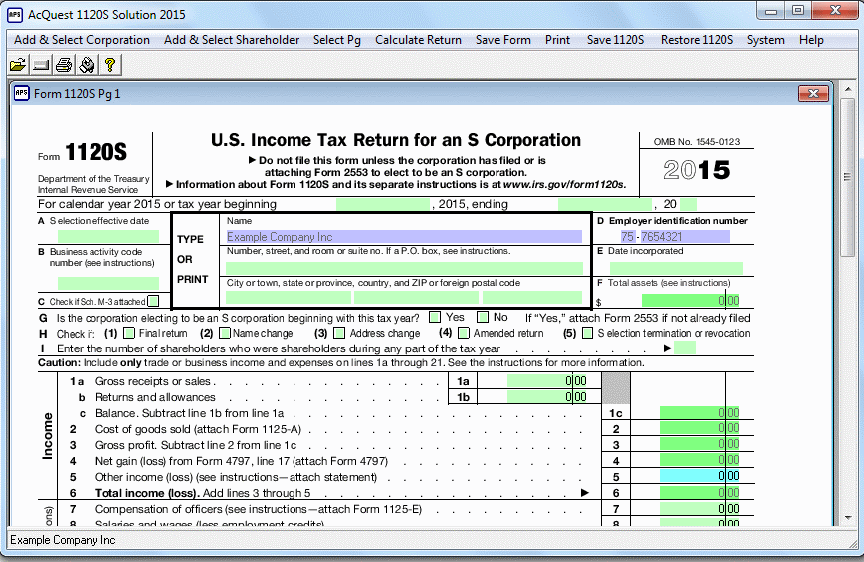The height and width of the screenshot is (562, 864).
Task: Open the System menu
Action: (765, 40)
